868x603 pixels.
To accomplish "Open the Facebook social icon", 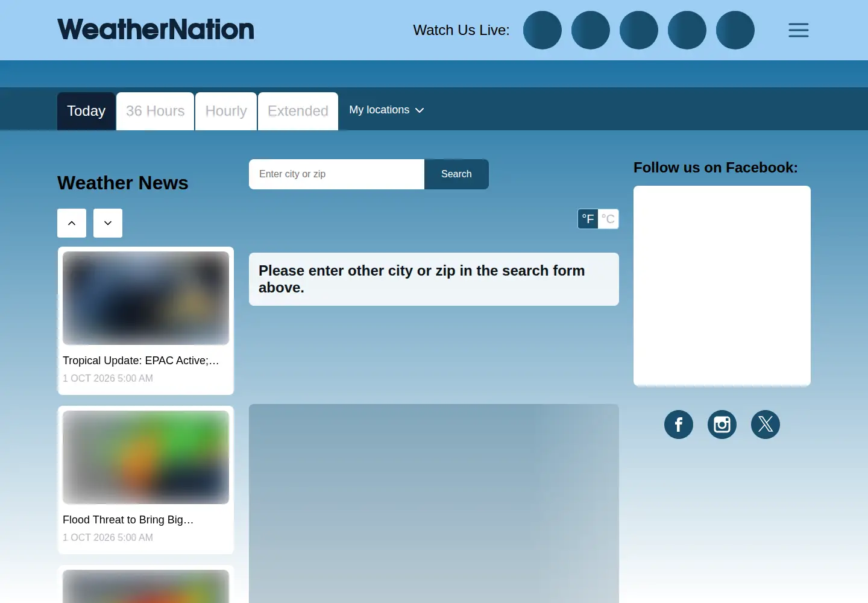I will click(x=679, y=425).
